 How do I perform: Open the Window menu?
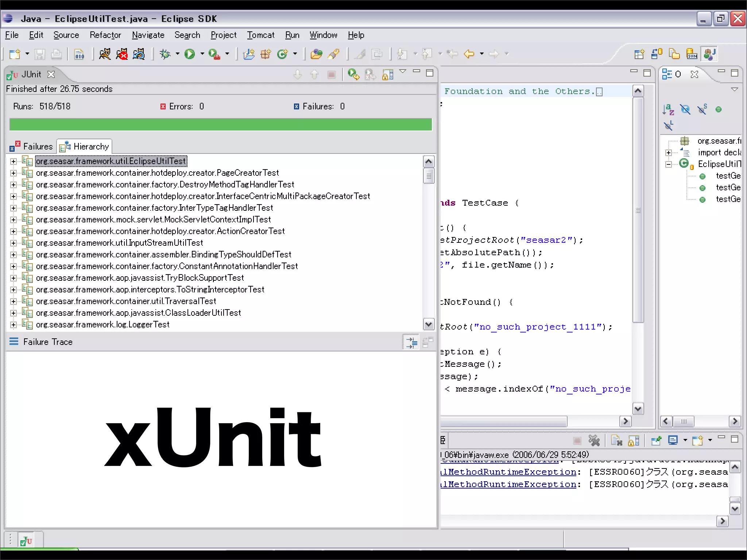[323, 35]
